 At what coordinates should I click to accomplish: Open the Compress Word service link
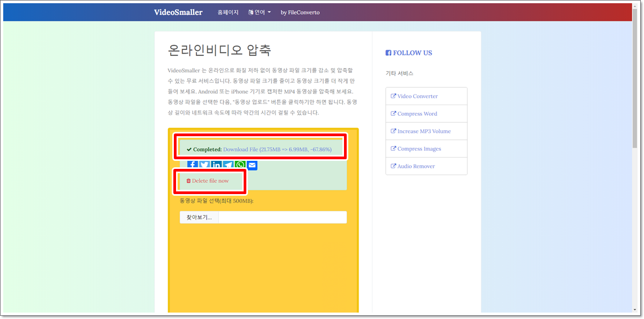point(426,114)
